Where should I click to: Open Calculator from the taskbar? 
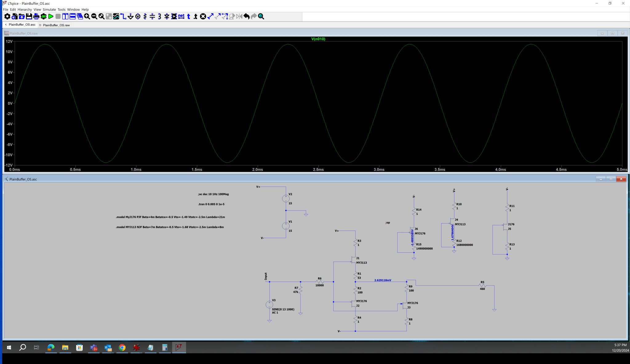[x=165, y=347]
